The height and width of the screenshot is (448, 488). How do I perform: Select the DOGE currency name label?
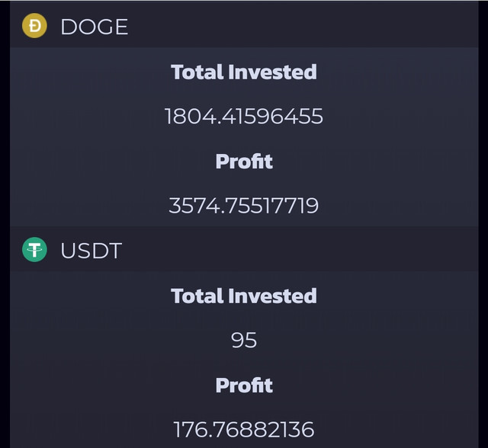[94, 27]
